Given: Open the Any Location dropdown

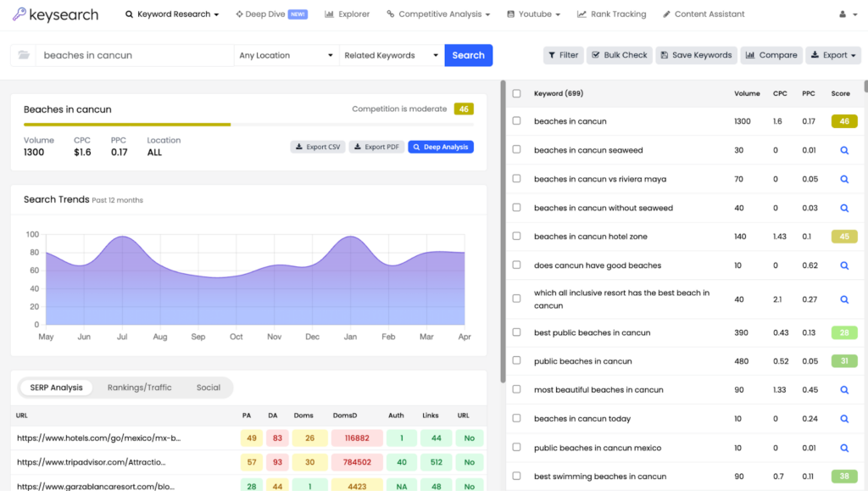Looking at the screenshot, I should tap(287, 55).
